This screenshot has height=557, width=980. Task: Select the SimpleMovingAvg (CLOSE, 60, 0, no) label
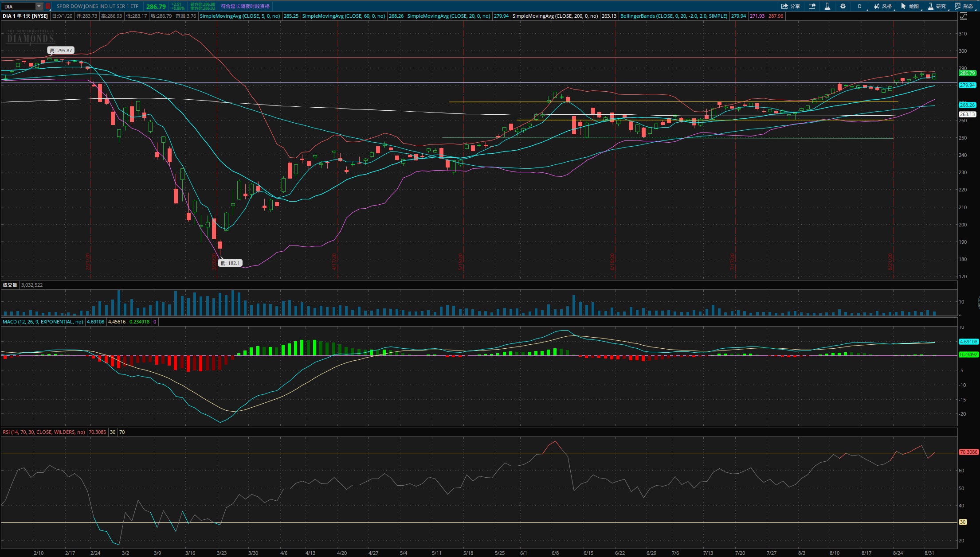(x=344, y=16)
